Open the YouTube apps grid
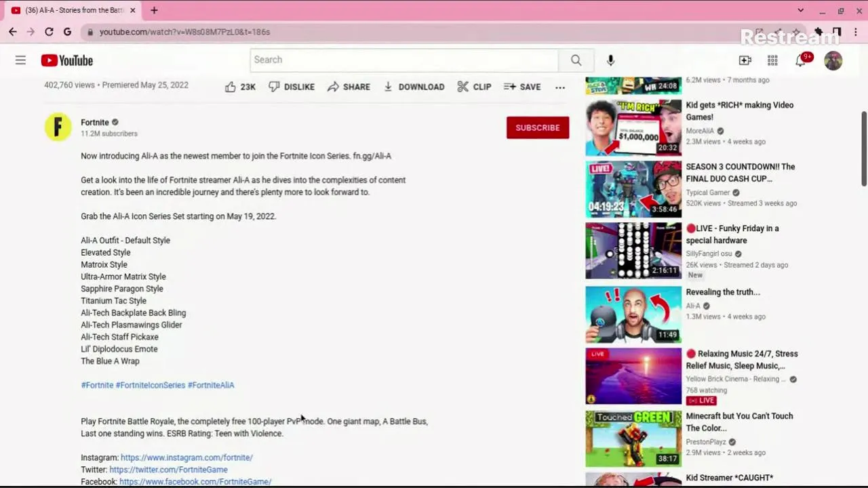The image size is (868, 488). point(772,60)
